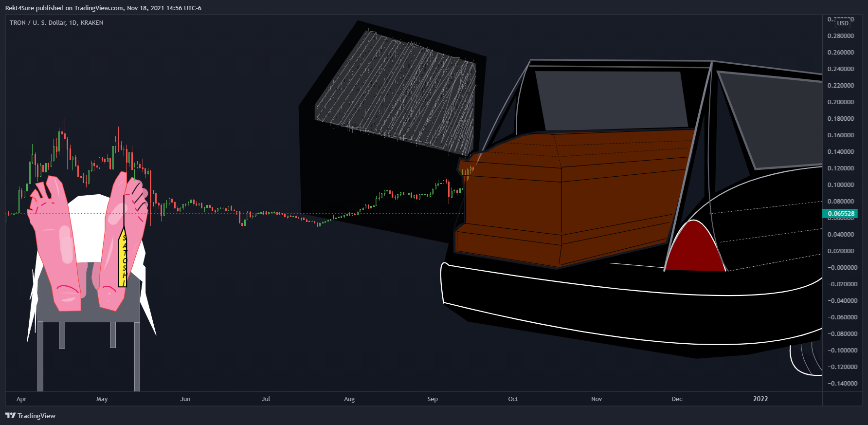Click the -0.140000 price axis label
868x425 pixels.
(842, 384)
